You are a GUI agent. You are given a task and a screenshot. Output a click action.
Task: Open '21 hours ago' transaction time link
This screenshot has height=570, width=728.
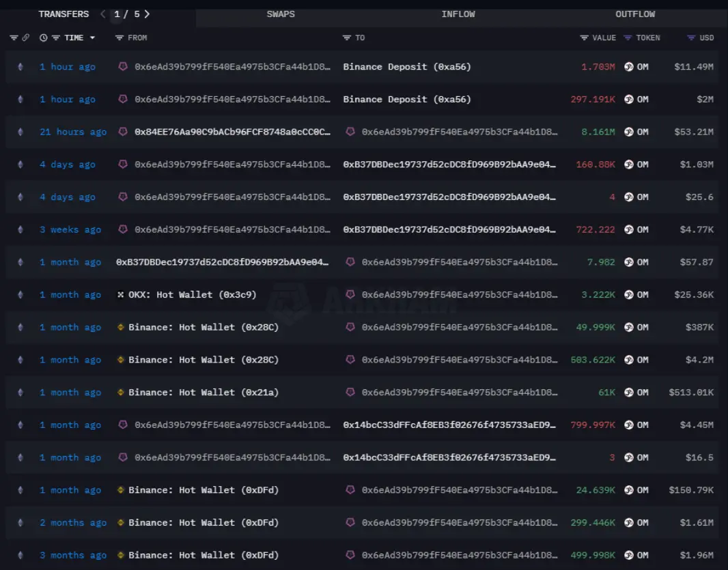tap(73, 132)
